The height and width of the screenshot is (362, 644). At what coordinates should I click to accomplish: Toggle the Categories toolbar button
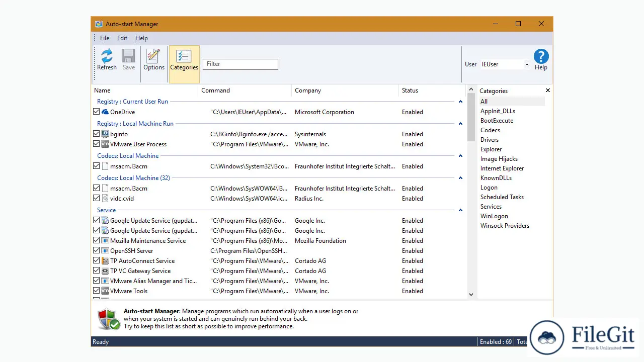184,64
